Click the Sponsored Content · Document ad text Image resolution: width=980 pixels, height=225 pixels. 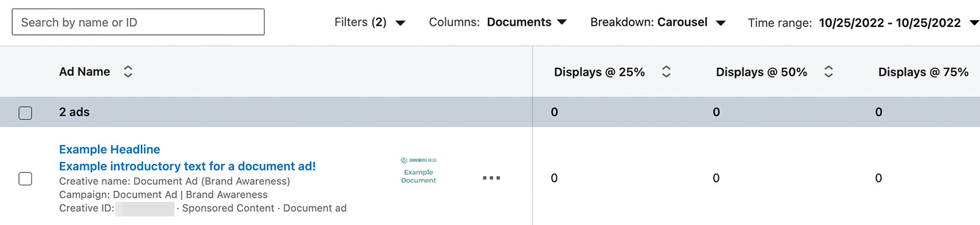[264, 208]
